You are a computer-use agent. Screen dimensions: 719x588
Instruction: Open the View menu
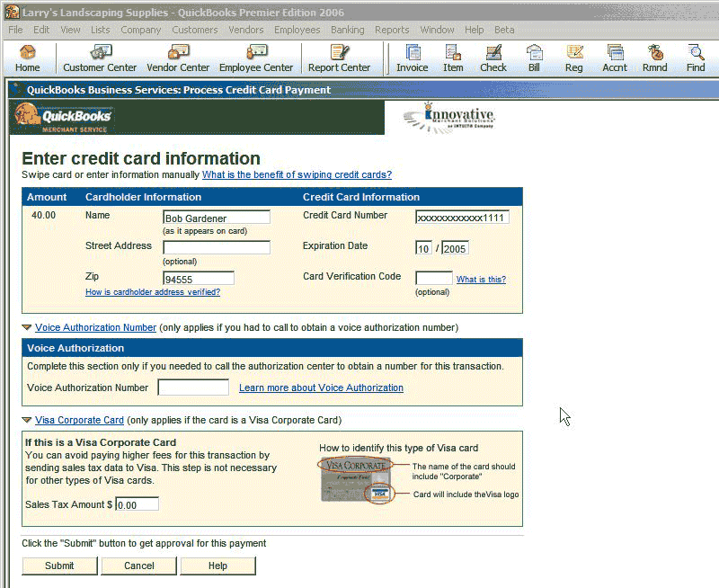[x=70, y=30]
